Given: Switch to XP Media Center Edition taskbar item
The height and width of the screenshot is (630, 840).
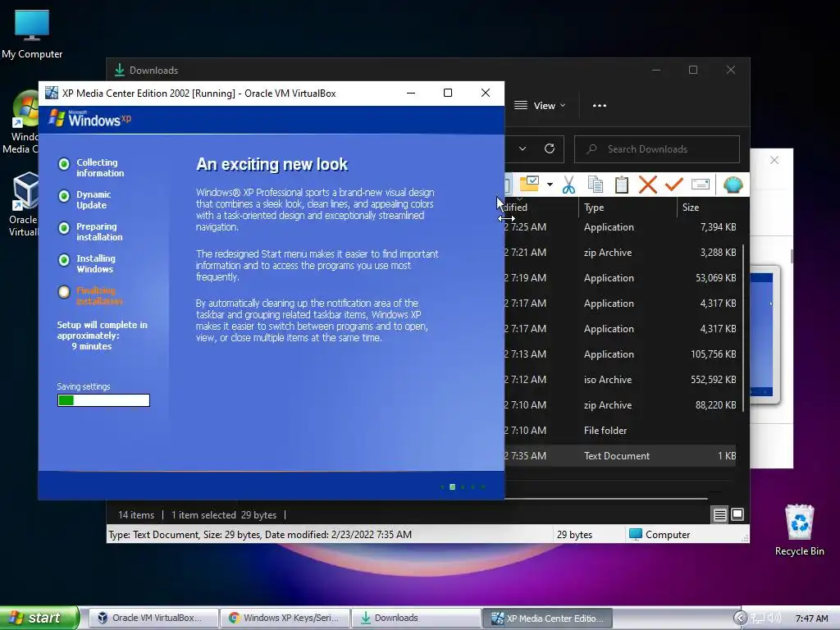Looking at the screenshot, I should tap(548, 619).
